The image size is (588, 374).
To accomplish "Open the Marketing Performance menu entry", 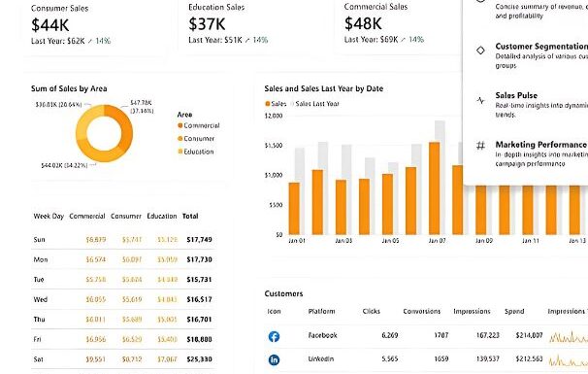I will pos(532,153).
